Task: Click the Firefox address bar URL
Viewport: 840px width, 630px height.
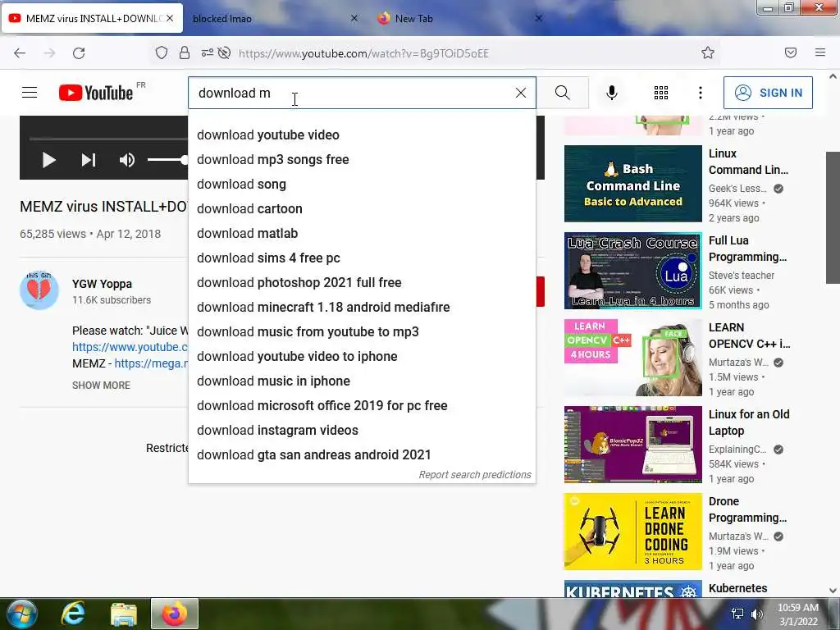Action: click(x=363, y=53)
